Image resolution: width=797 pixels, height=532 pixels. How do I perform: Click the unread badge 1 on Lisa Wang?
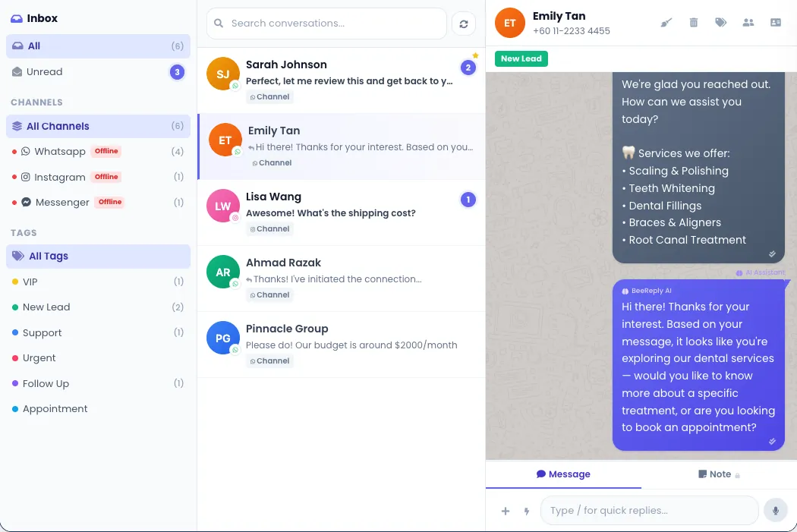[468, 200]
